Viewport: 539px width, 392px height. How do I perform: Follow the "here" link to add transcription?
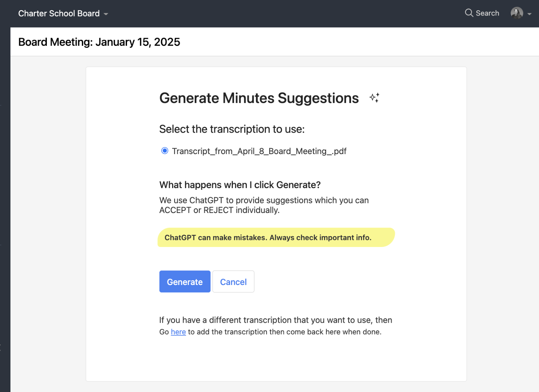click(x=178, y=332)
